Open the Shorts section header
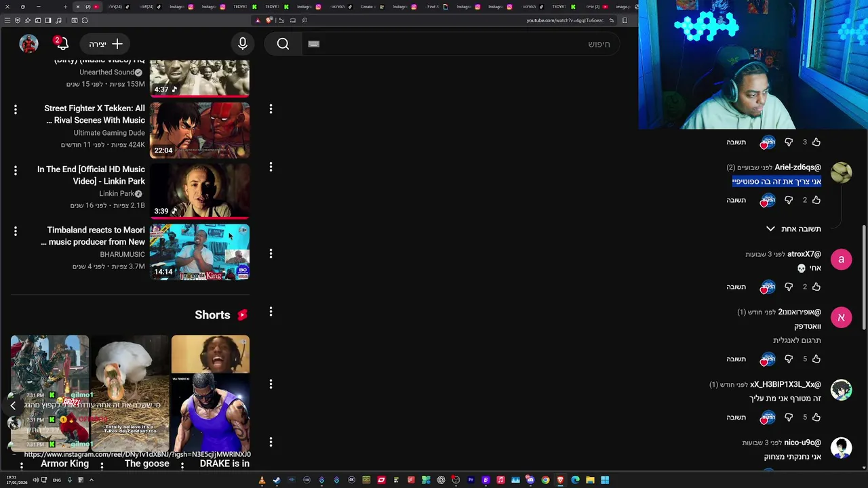The width and height of the screenshot is (868, 488). (x=220, y=315)
